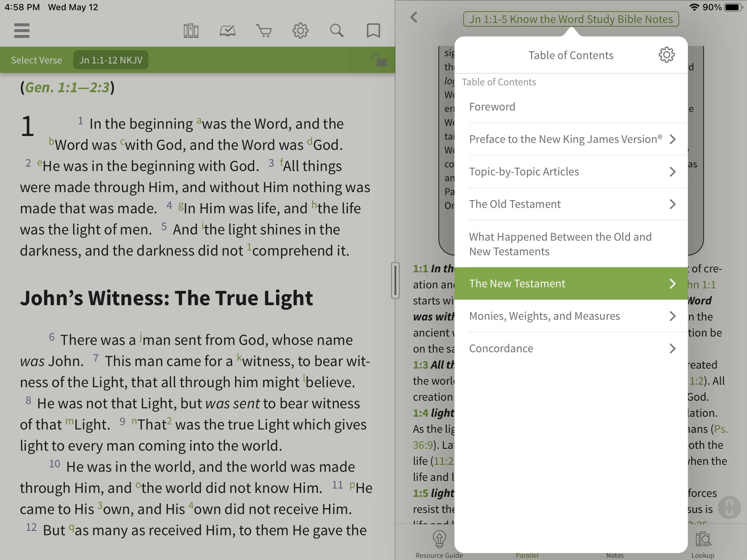This screenshot has height=560, width=747.
Task: Select The New Testament entry
Action: tap(571, 284)
